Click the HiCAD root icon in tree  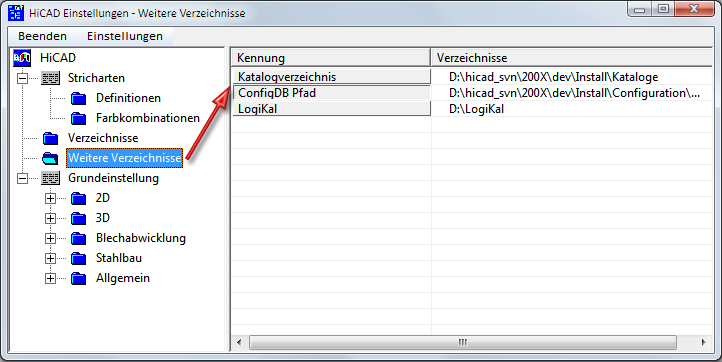[22, 58]
